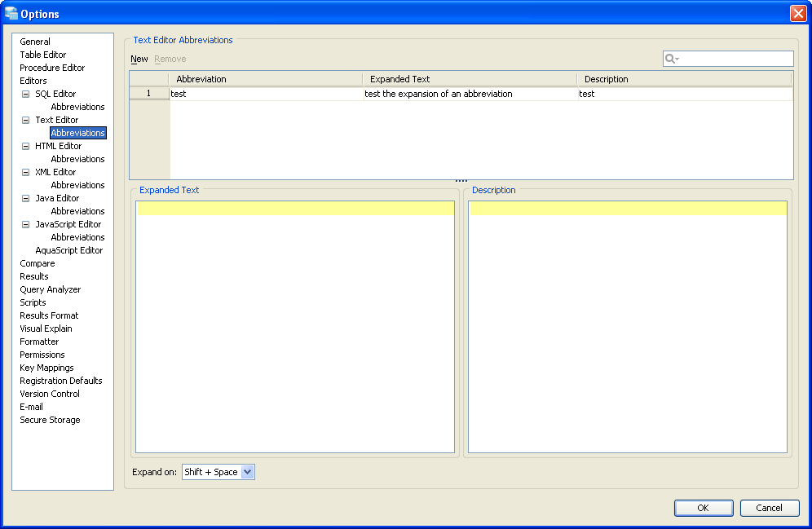The width and height of the screenshot is (812, 529).
Task: Select AquaScript Editor option
Action: pyautogui.click(x=68, y=250)
